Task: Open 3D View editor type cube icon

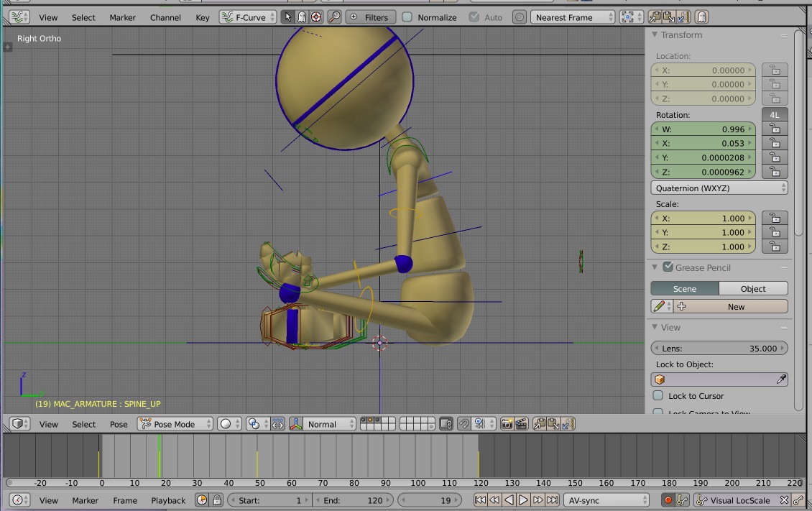Action: pos(20,424)
